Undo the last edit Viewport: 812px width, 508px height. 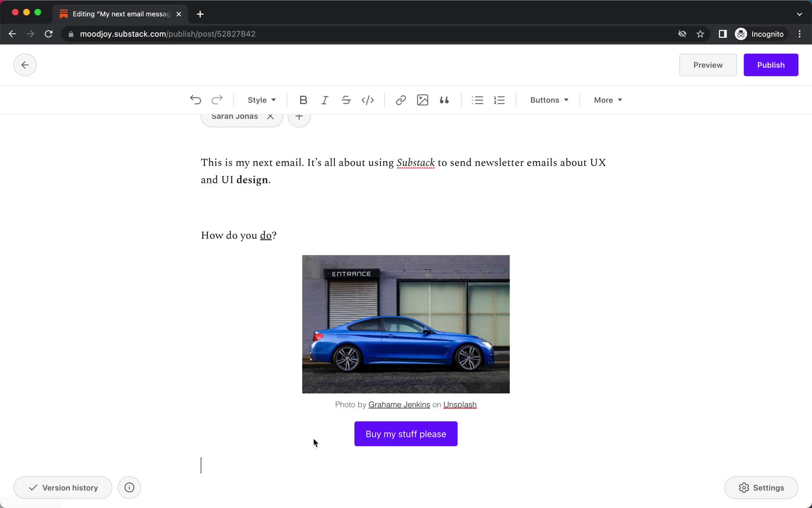pyautogui.click(x=195, y=100)
